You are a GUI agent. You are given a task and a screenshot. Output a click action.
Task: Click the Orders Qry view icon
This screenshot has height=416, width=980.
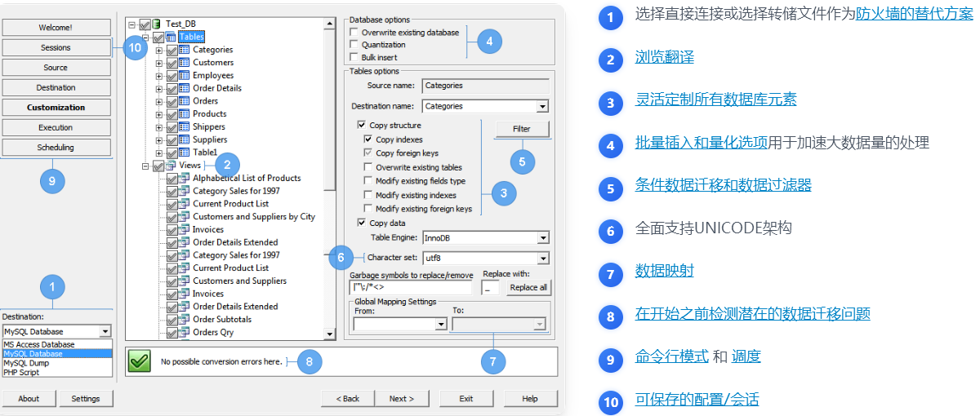coord(185,333)
